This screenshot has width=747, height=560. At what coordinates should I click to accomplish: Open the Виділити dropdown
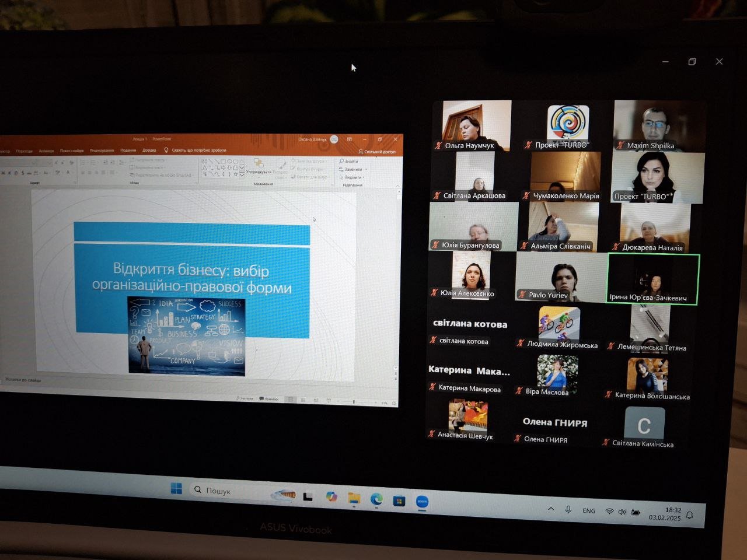click(x=352, y=177)
